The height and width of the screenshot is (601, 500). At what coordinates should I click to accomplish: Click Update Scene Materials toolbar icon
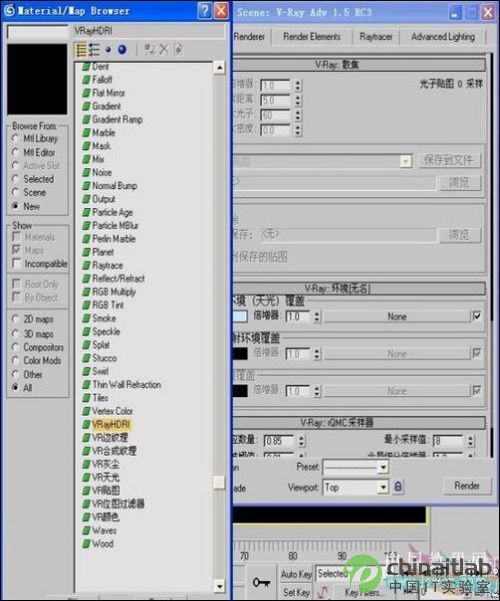point(150,49)
